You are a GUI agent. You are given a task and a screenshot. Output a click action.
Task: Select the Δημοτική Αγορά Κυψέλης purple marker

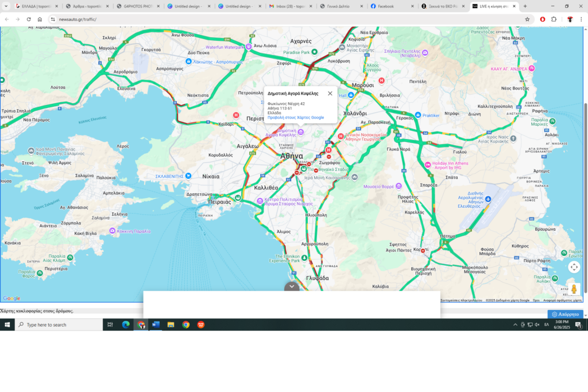click(x=301, y=132)
